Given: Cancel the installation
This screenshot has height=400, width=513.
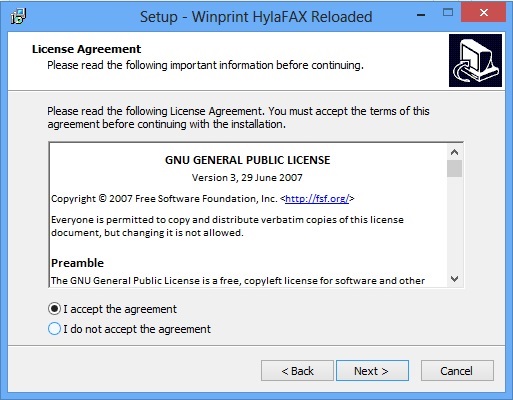Looking at the screenshot, I should click(457, 370).
